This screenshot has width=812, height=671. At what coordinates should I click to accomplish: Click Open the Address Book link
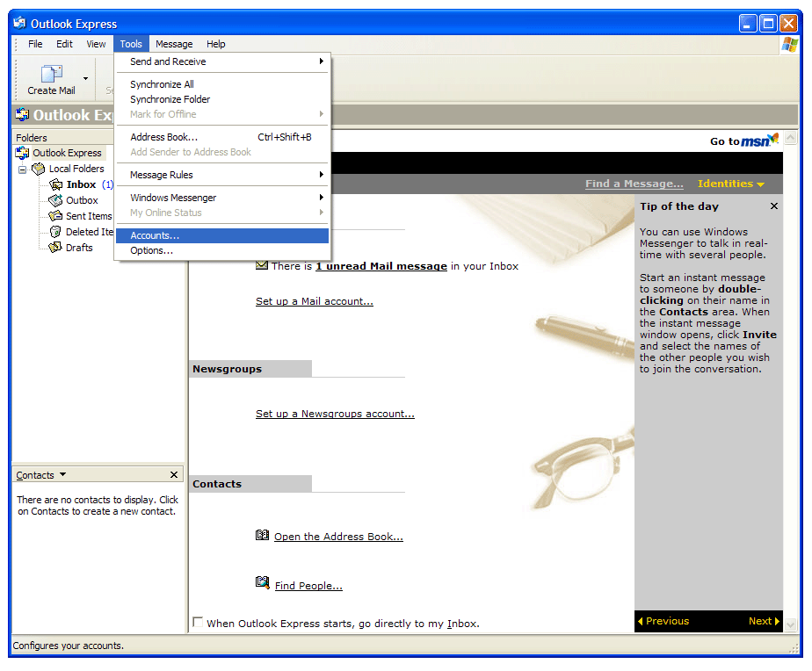point(338,537)
